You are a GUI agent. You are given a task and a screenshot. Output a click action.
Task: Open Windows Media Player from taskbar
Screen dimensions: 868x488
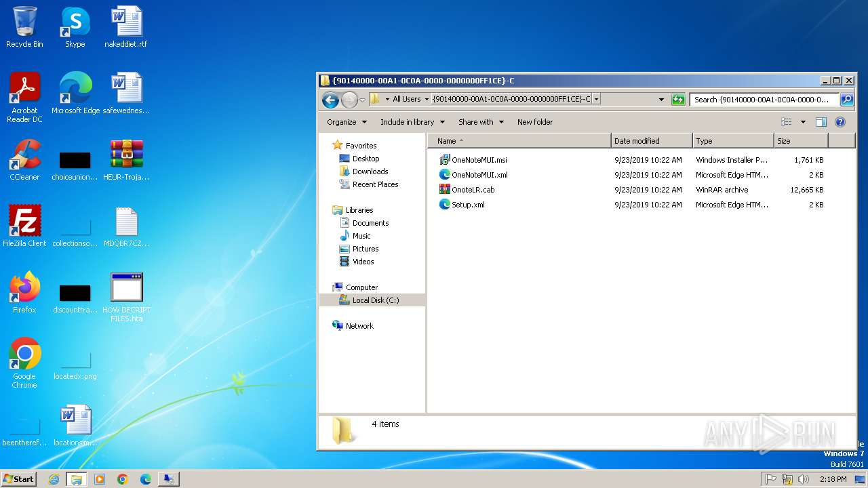pyautogui.click(x=100, y=479)
